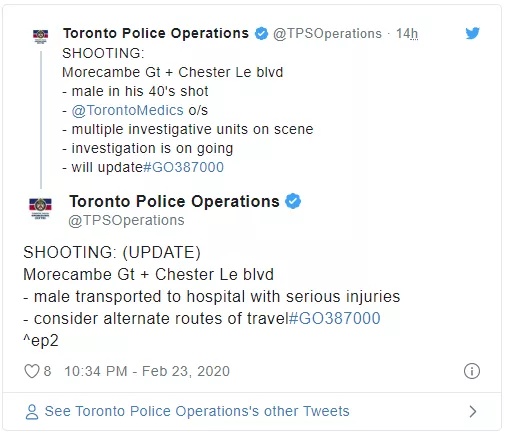508x437 pixels.
Task: Click the top Toronto Police Operations author name
Action: pyautogui.click(x=156, y=33)
